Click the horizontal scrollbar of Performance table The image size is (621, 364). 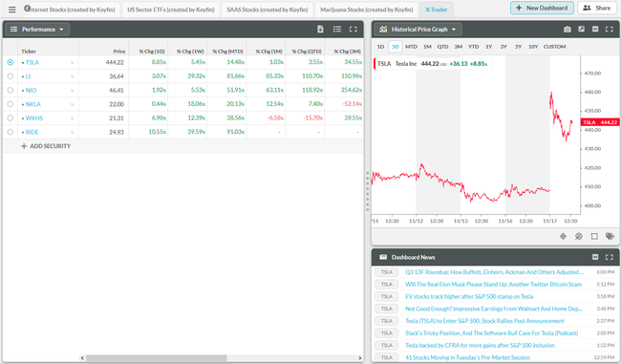157,358
